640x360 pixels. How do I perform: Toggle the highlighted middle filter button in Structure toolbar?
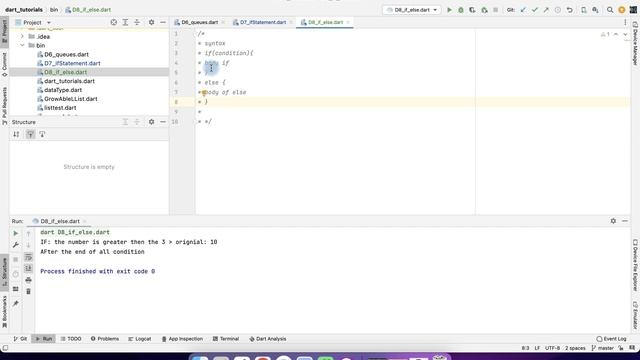click(30, 134)
